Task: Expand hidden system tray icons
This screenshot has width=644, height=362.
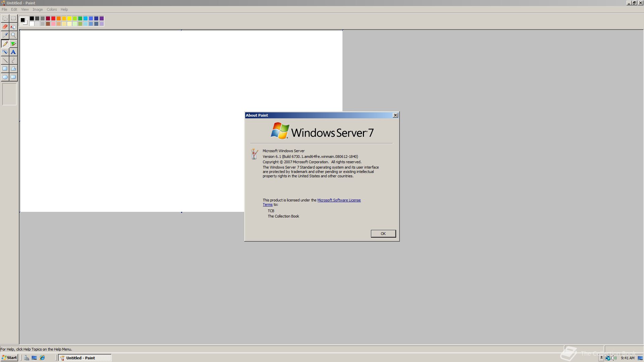Action: (x=601, y=358)
